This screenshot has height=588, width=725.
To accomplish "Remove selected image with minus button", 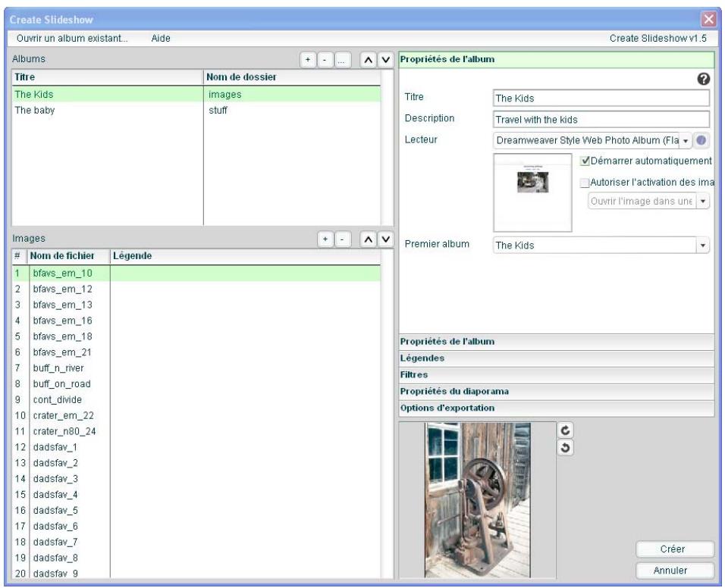I will click(342, 239).
